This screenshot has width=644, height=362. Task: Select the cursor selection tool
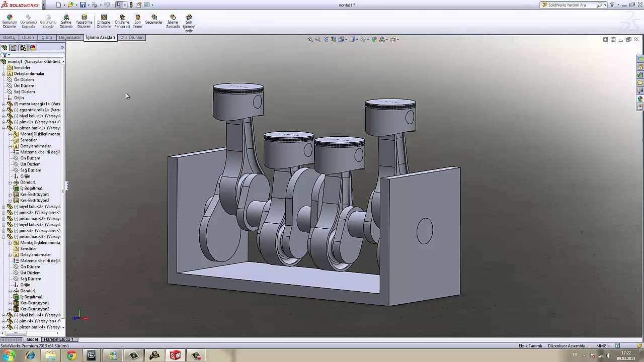tap(119, 5)
